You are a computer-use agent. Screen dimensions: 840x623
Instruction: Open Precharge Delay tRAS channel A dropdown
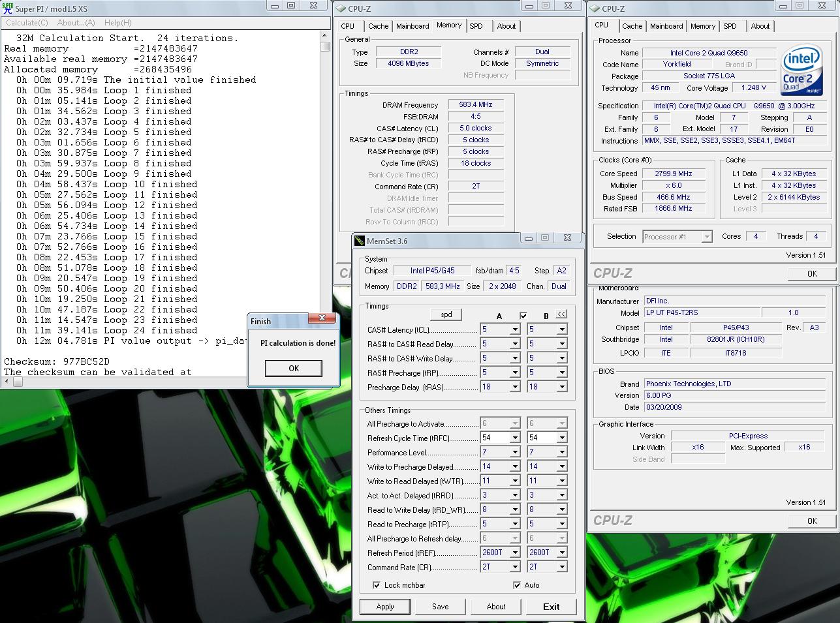click(514, 387)
